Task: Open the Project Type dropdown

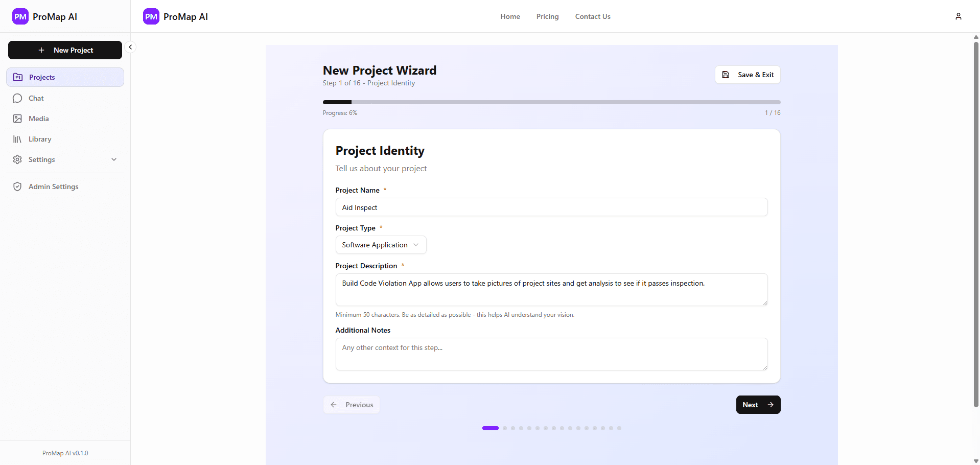Action: point(380,244)
